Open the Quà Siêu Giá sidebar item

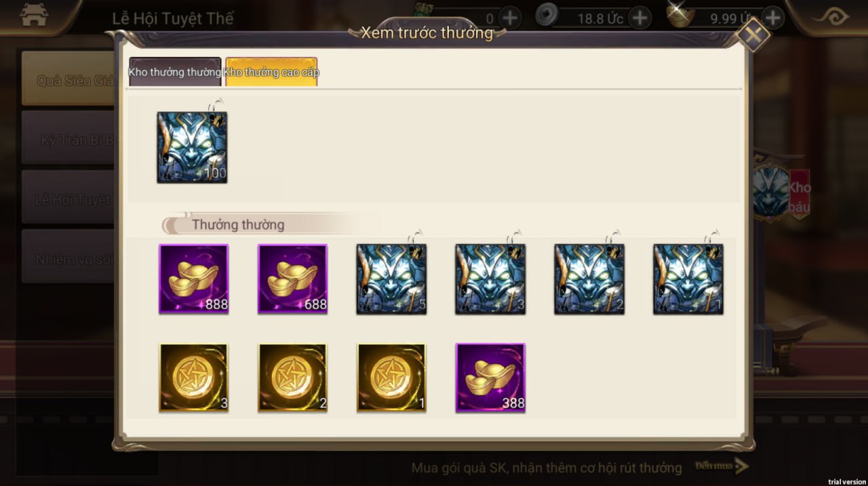tap(68, 80)
